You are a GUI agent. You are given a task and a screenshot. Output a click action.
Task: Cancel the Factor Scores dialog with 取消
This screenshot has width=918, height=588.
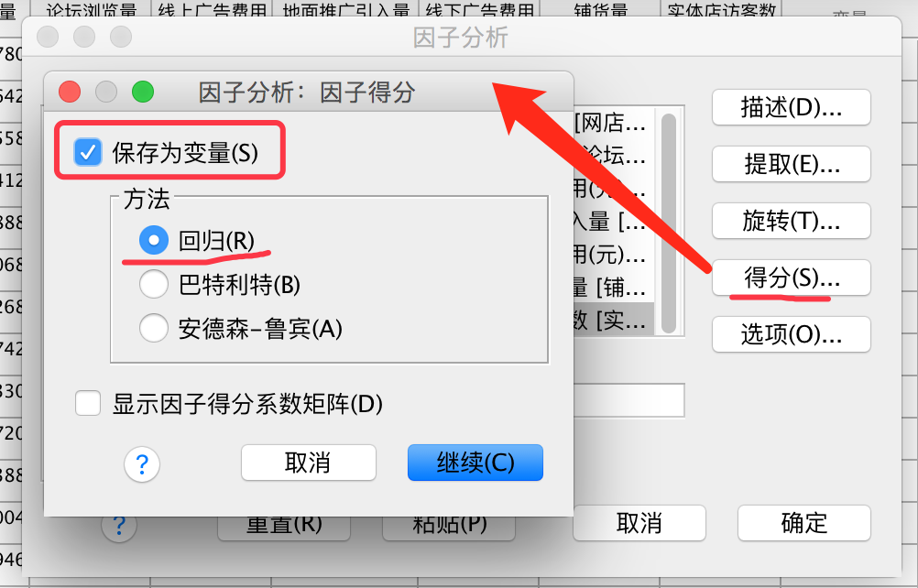[x=309, y=463]
